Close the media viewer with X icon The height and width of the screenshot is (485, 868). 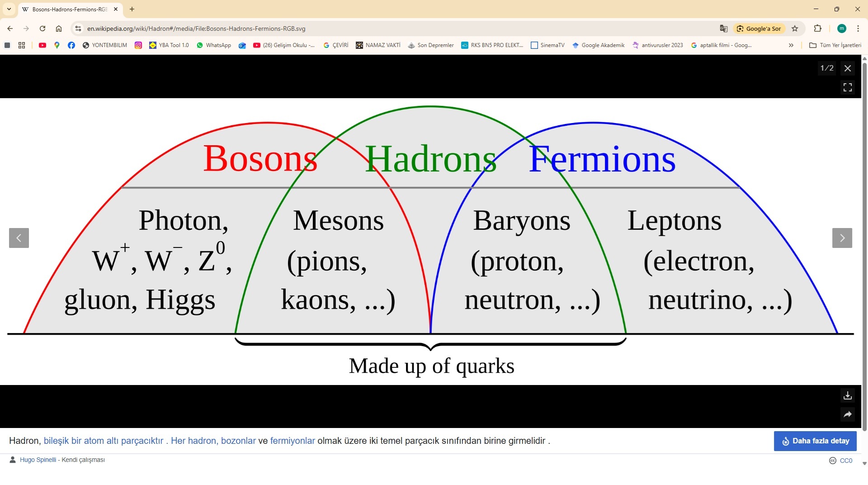point(848,68)
